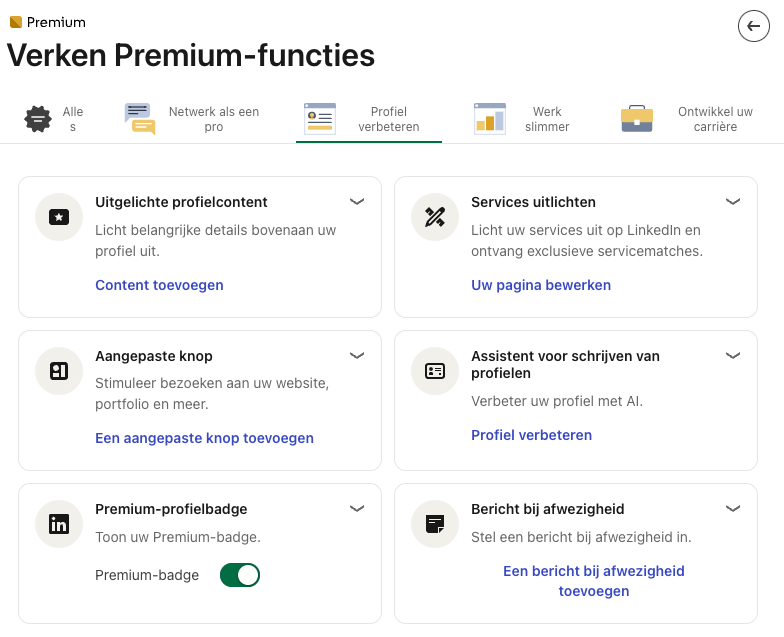784x637 pixels.
Task: Disable the Premium-badge toggle
Action: click(x=240, y=575)
